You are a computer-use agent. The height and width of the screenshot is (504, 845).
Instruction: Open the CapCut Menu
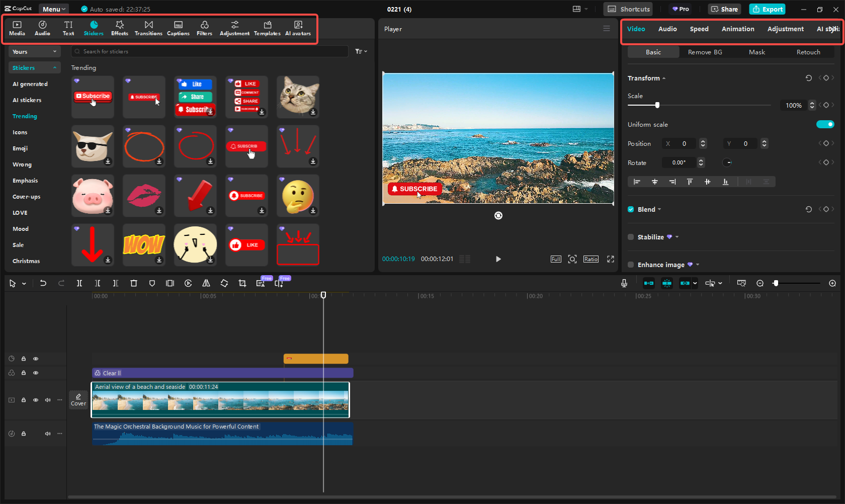(x=53, y=9)
